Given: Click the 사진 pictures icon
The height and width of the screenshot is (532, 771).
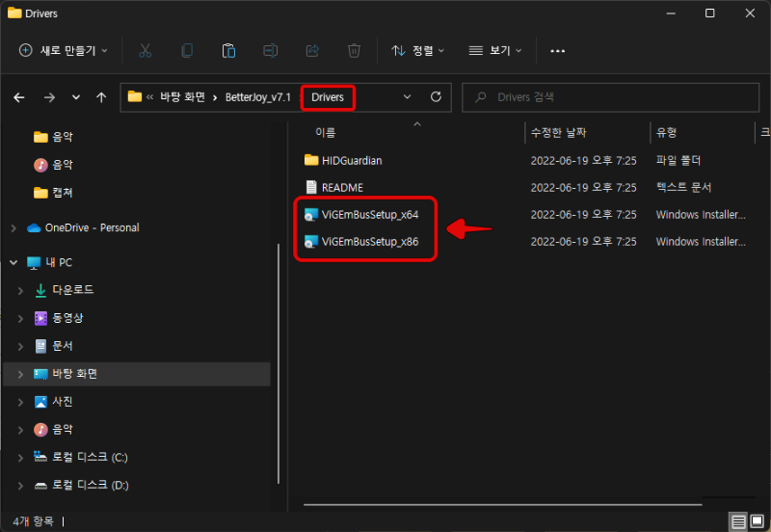Looking at the screenshot, I should (40, 402).
